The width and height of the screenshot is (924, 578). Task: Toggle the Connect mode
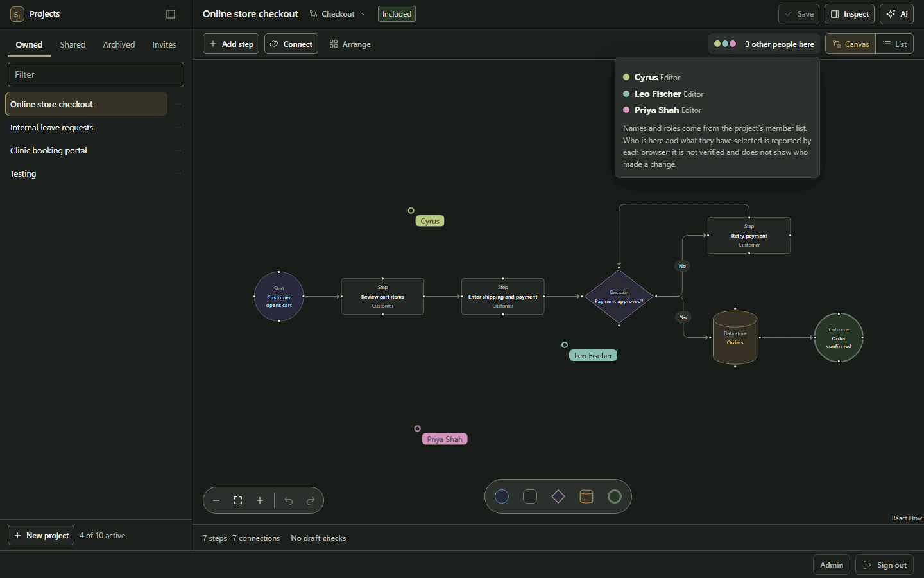pos(291,44)
